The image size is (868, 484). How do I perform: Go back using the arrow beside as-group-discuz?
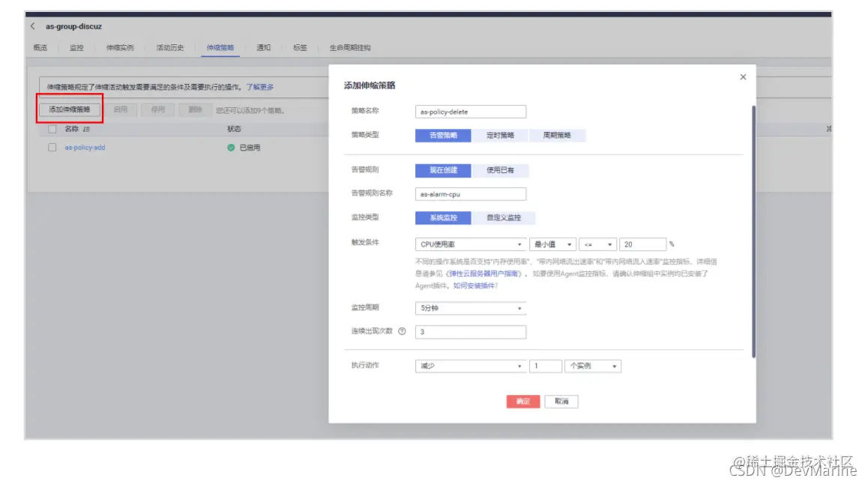coord(33,26)
